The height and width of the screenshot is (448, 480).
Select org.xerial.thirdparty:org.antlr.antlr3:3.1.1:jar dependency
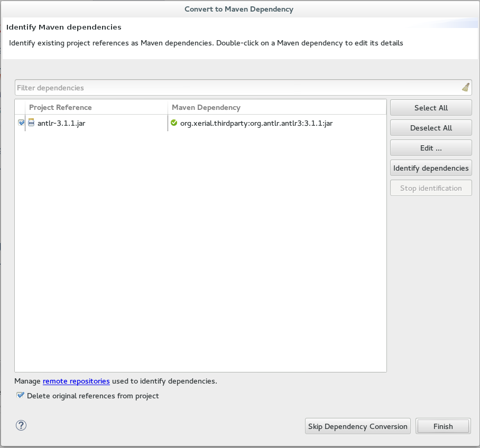256,123
